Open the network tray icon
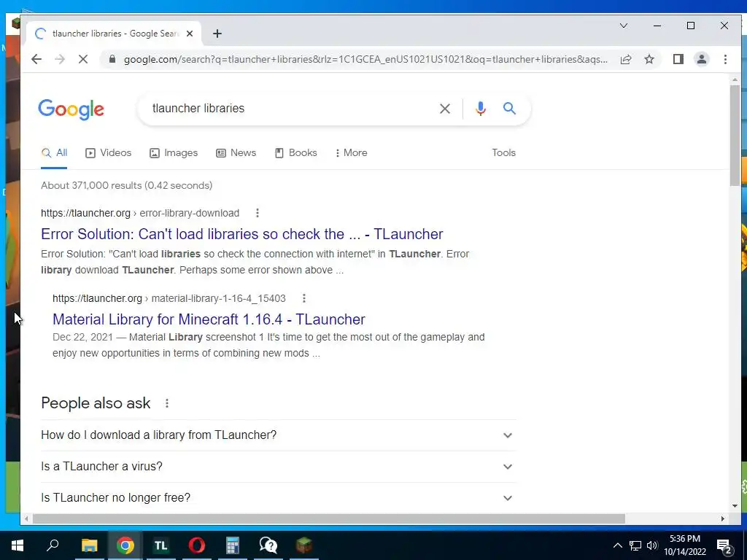Screen dimensions: 747x560 tap(635, 545)
